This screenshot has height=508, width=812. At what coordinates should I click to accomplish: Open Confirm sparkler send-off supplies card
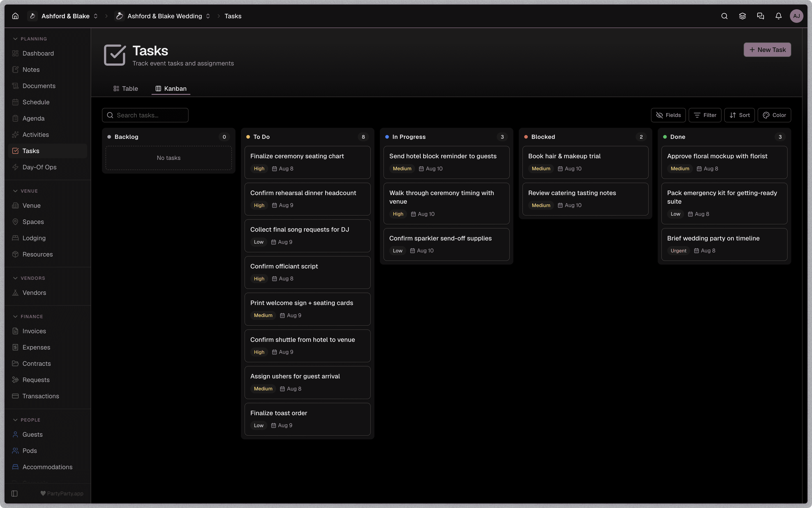[x=446, y=245]
